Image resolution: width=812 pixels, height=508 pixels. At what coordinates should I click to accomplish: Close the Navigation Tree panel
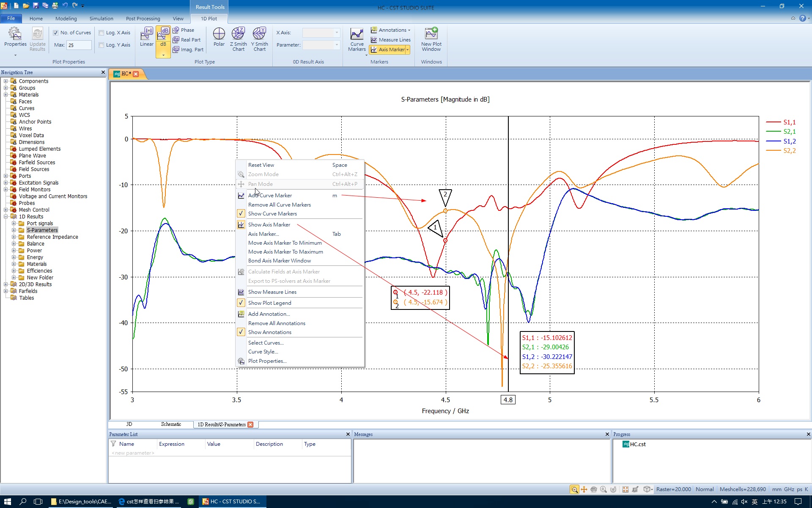click(103, 72)
